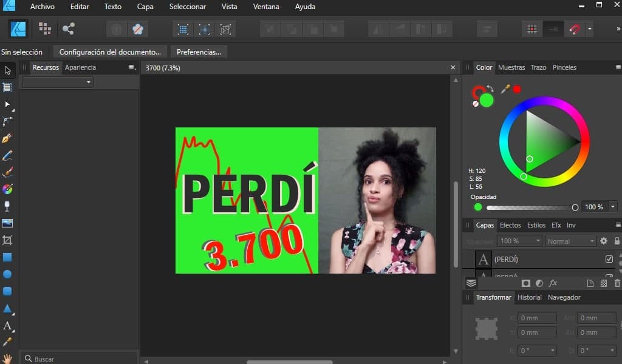
Task: Select the Rectangle shape tool
Action: (7, 257)
